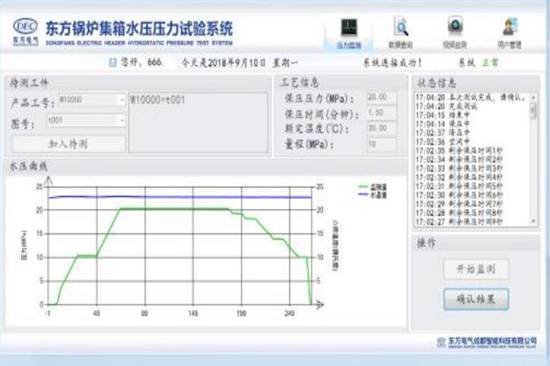Click the company logo in the footer
550x366 pixels.
click(441, 342)
